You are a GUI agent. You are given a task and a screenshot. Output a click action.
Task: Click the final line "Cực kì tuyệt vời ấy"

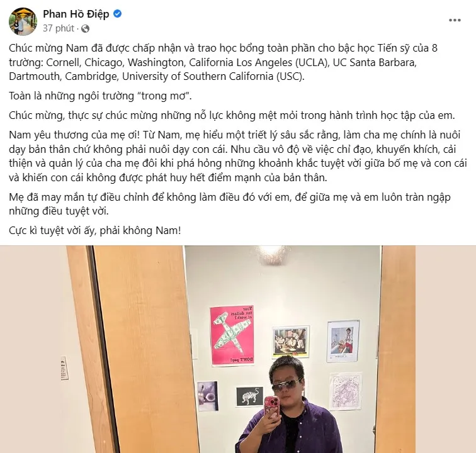[94, 231]
